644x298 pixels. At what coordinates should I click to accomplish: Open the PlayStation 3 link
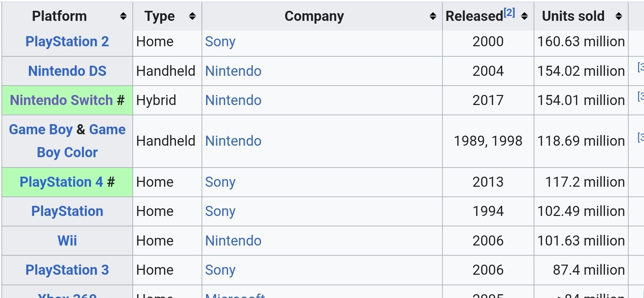click(67, 270)
